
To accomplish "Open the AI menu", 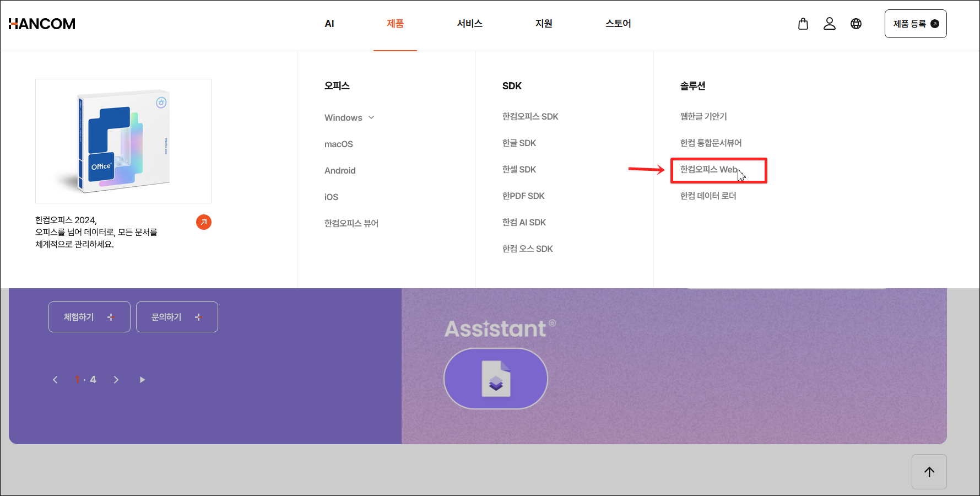I will [329, 24].
